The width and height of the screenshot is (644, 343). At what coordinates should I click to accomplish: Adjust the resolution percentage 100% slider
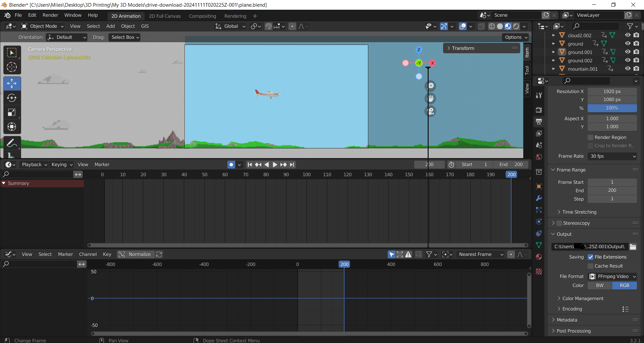pos(612,108)
